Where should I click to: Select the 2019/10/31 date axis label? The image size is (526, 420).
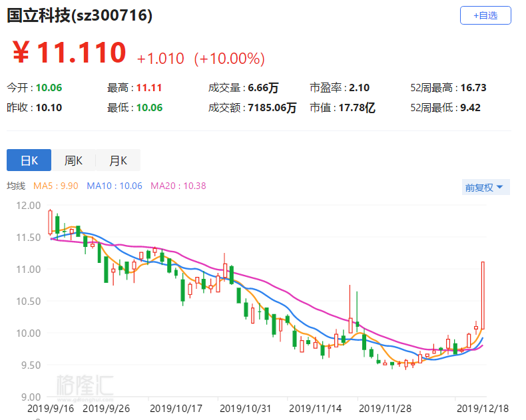(245, 408)
